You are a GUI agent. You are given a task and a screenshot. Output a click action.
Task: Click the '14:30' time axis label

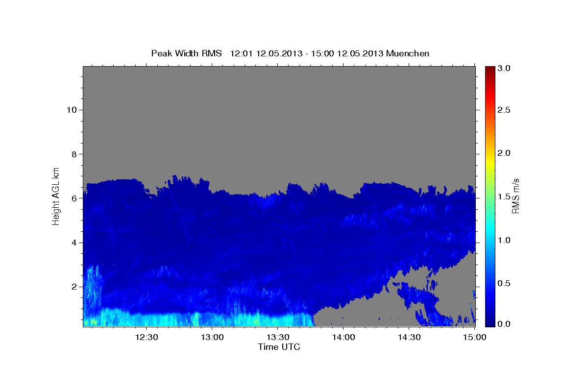[409, 337]
